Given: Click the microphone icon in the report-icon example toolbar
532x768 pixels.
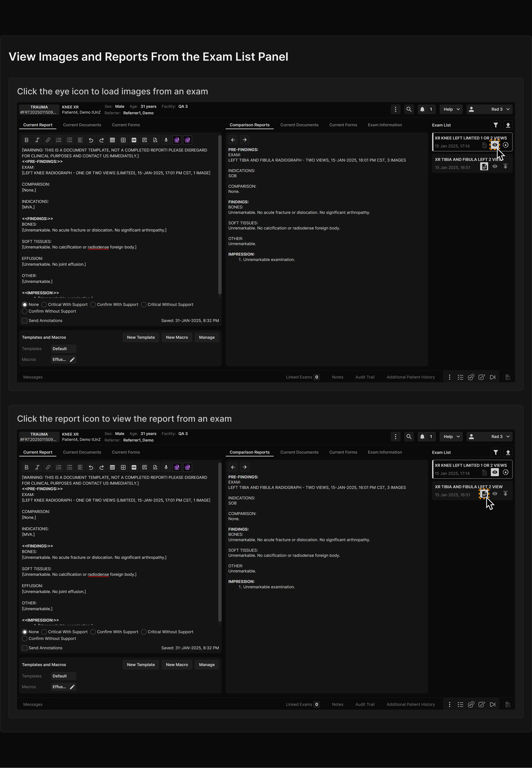Looking at the screenshot, I should coord(166,467).
